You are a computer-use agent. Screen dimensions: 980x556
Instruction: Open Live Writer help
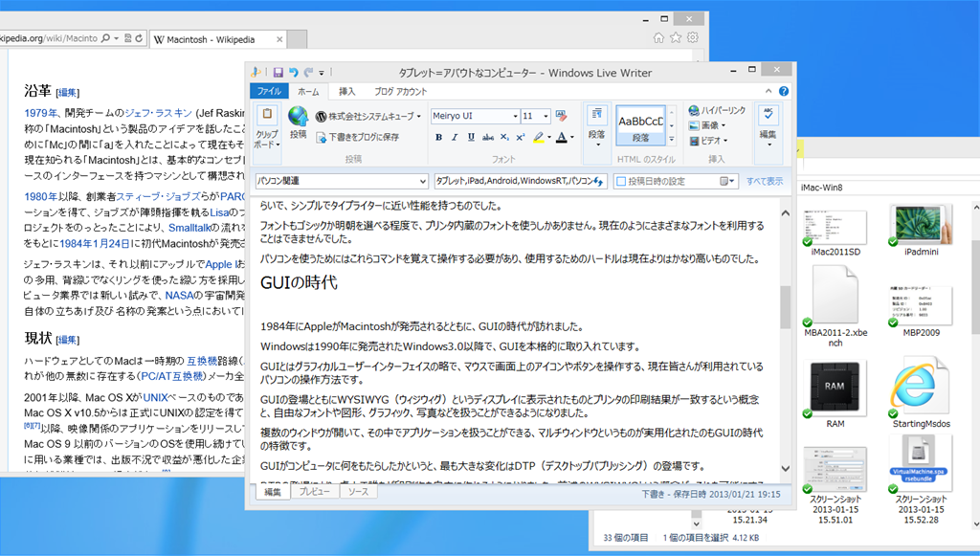[x=784, y=91]
